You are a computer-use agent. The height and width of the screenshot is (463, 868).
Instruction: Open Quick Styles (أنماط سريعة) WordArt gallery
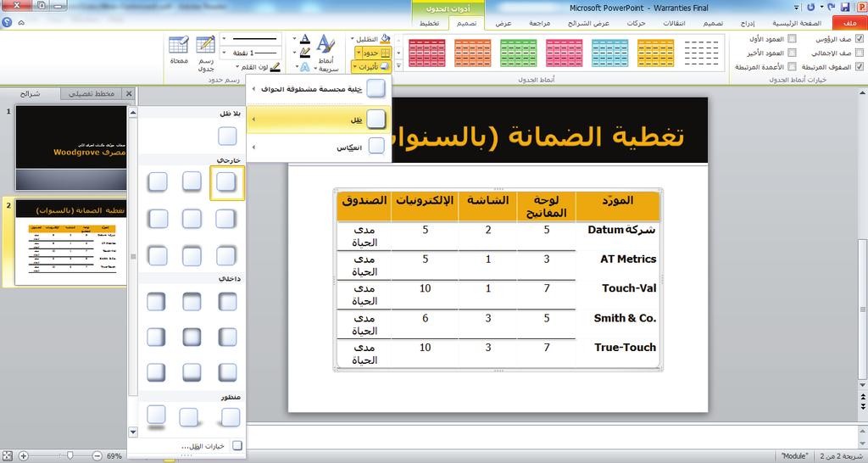[x=326, y=53]
